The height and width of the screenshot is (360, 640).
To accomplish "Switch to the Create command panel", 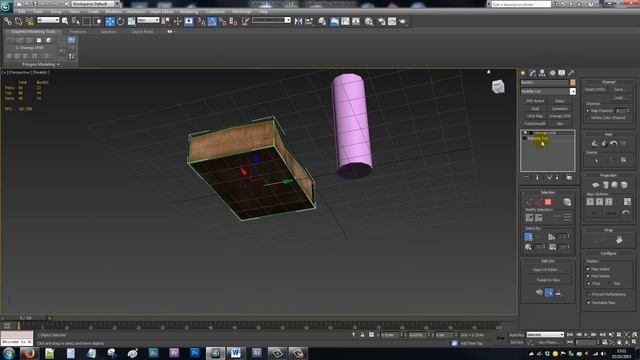I will pos(523,73).
